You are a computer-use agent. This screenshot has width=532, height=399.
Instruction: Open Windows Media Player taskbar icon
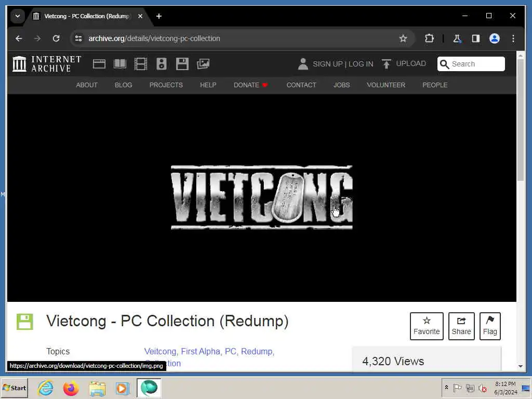[x=123, y=388]
